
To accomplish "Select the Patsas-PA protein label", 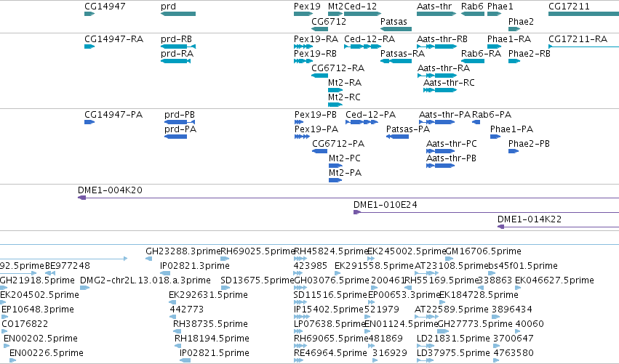I will tap(408, 129).
